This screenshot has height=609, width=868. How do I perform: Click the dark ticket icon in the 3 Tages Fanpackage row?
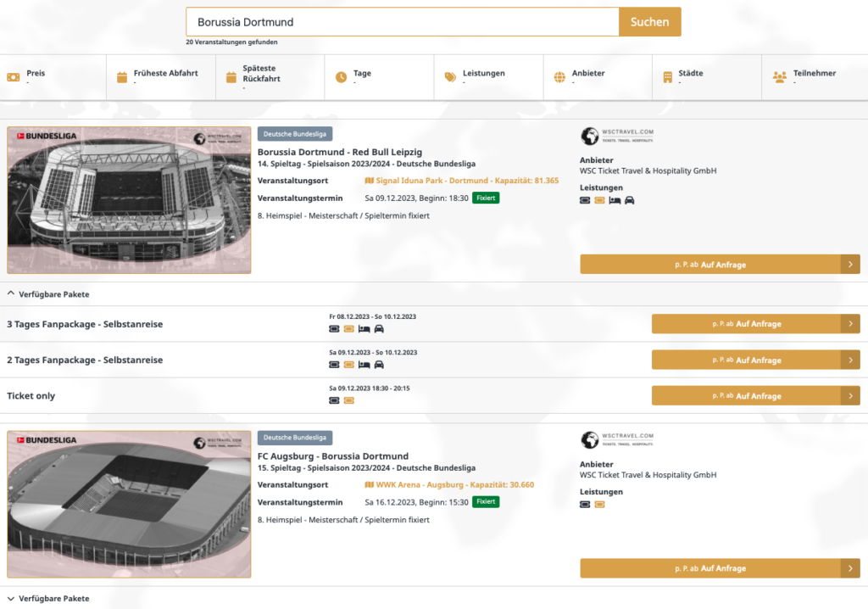coord(334,329)
